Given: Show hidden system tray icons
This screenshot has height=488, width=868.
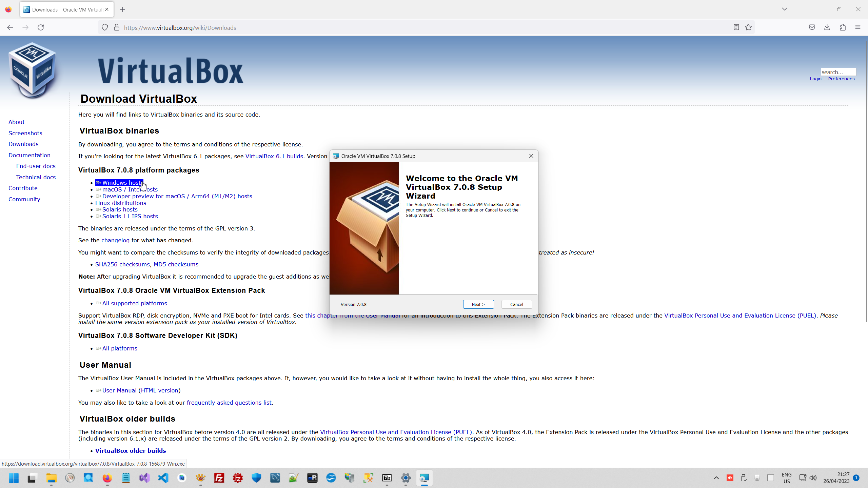Looking at the screenshot, I should (716, 478).
